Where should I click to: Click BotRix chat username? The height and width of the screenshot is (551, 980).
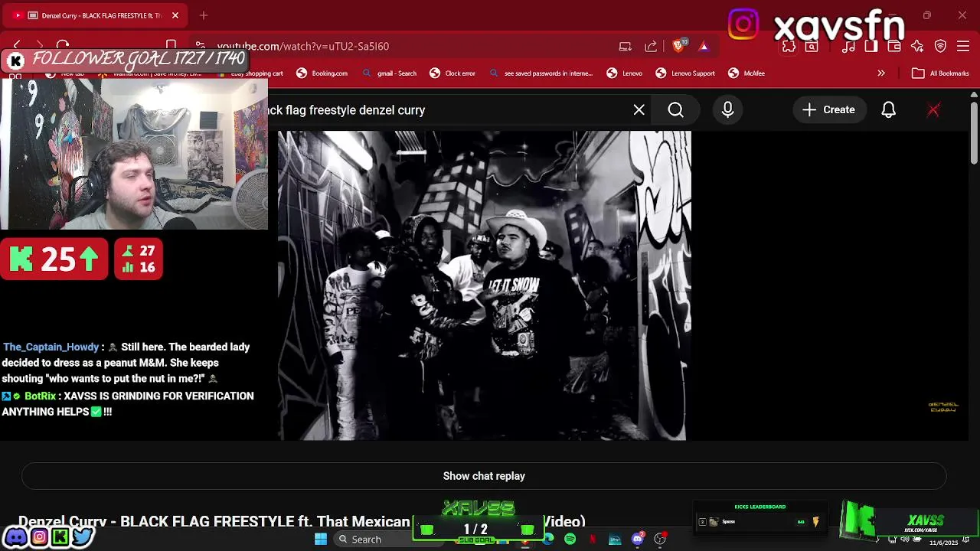pos(40,396)
